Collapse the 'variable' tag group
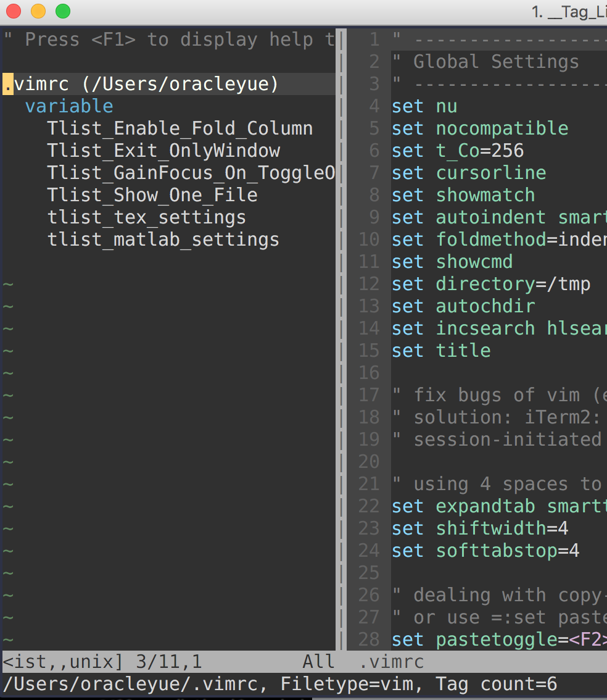Image resolution: width=607 pixels, height=700 pixels. (69, 106)
